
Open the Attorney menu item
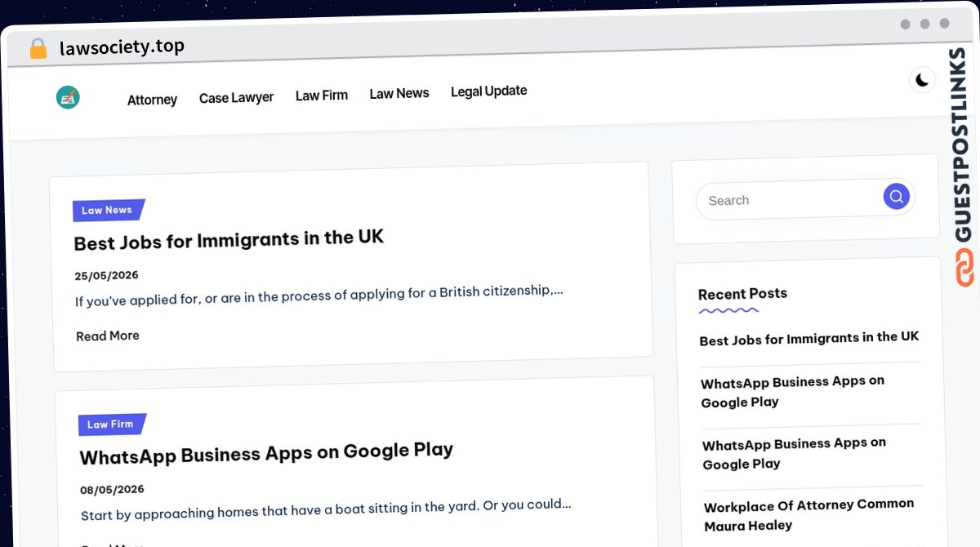152,100
